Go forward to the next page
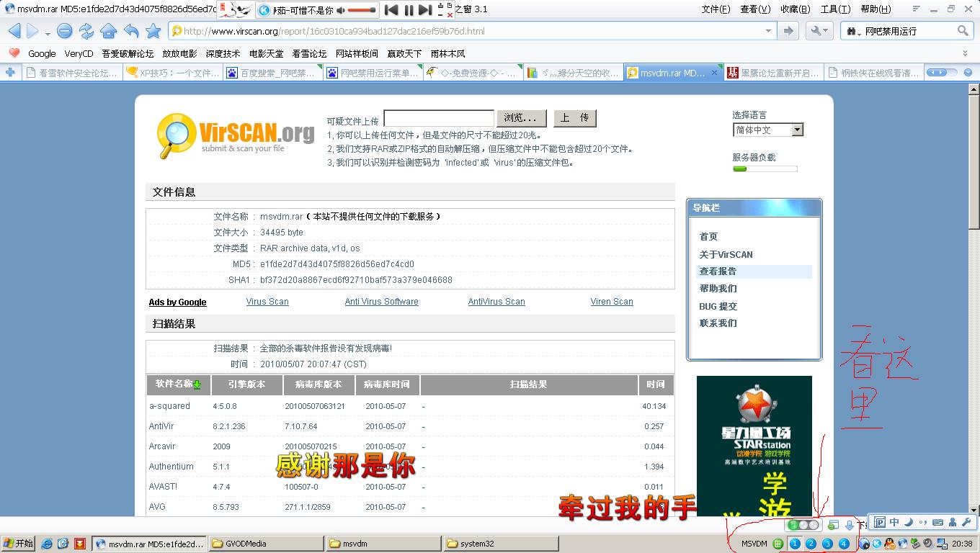The height and width of the screenshot is (553, 980). point(32,31)
